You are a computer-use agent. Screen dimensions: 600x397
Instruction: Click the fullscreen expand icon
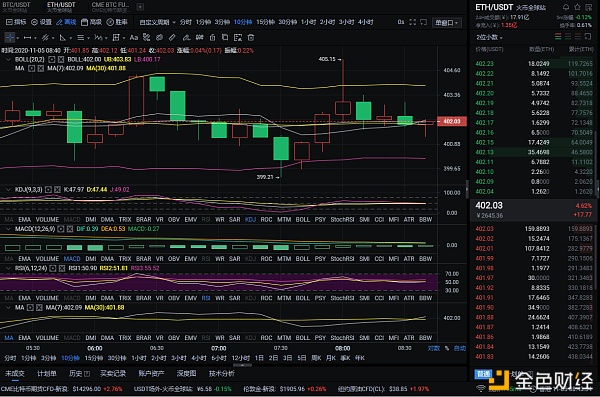[x=412, y=22]
